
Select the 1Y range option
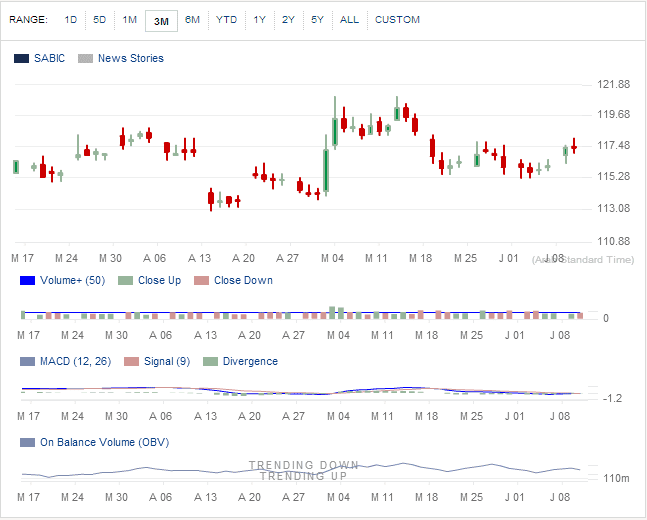click(259, 20)
